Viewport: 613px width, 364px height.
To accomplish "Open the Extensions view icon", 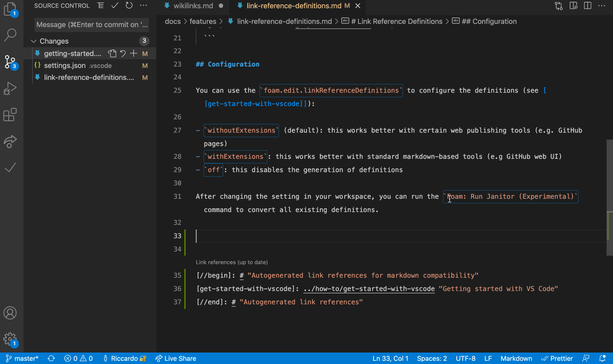I will click(x=11, y=115).
